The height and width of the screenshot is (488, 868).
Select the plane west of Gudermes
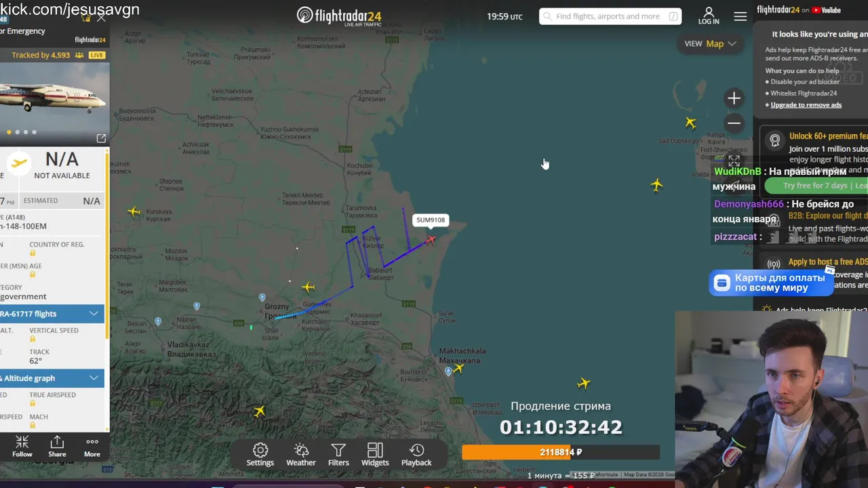pyautogui.click(x=309, y=287)
